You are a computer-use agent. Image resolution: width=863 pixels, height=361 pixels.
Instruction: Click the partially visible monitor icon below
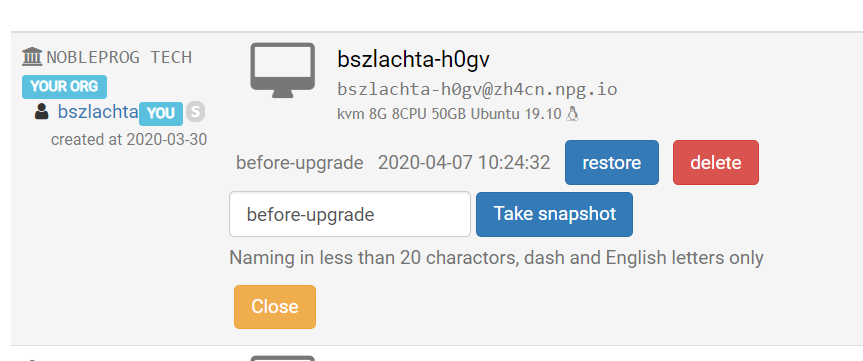point(282,358)
